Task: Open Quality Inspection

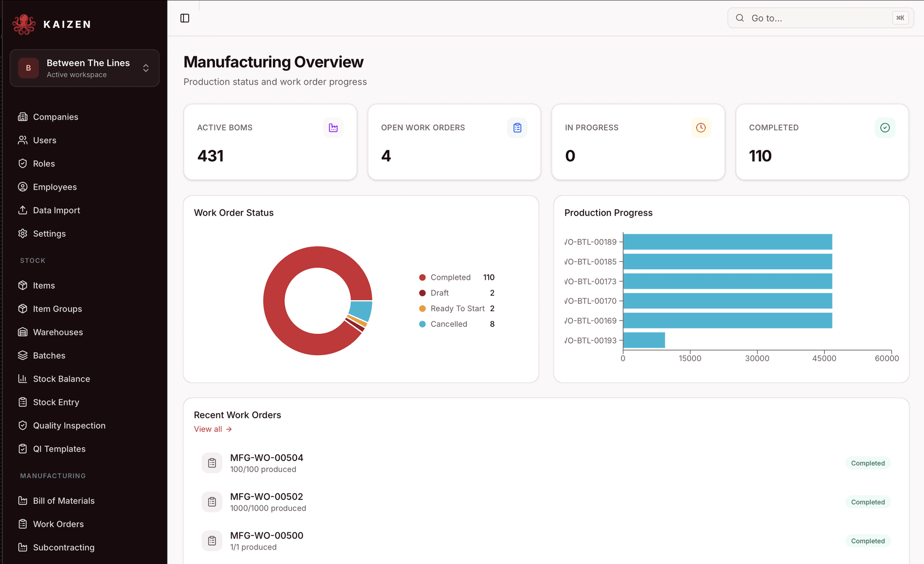Action: 69,425
